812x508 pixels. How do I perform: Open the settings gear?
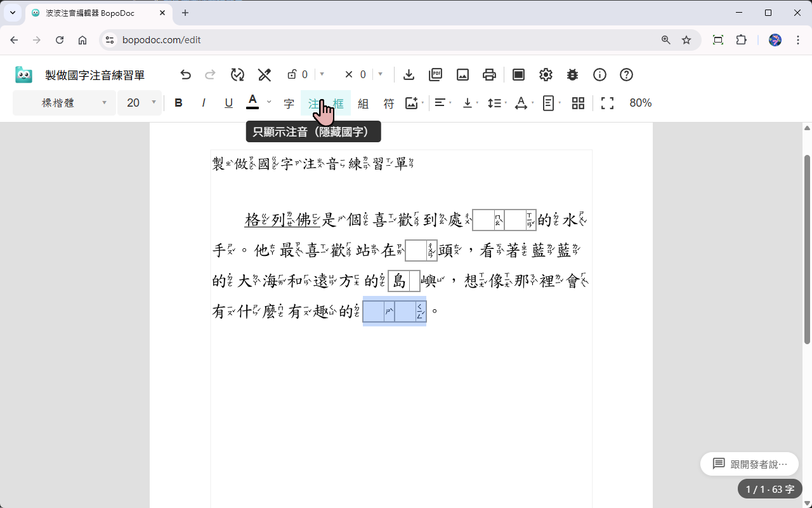pos(546,74)
